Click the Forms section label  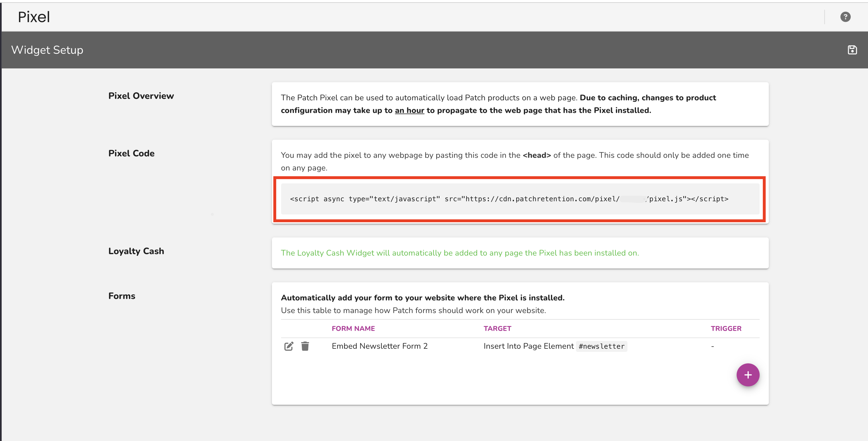pyautogui.click(x=122, y=296)
